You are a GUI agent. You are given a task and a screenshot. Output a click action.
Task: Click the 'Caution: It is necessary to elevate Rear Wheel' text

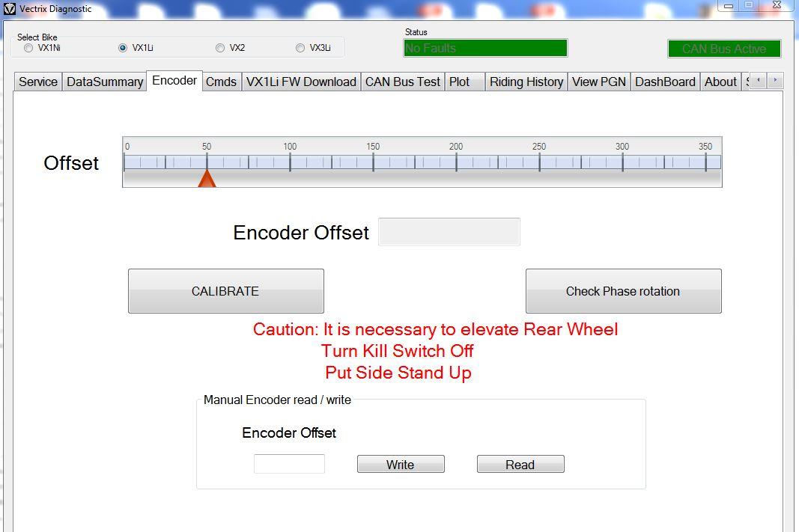(x=435, y=329)
